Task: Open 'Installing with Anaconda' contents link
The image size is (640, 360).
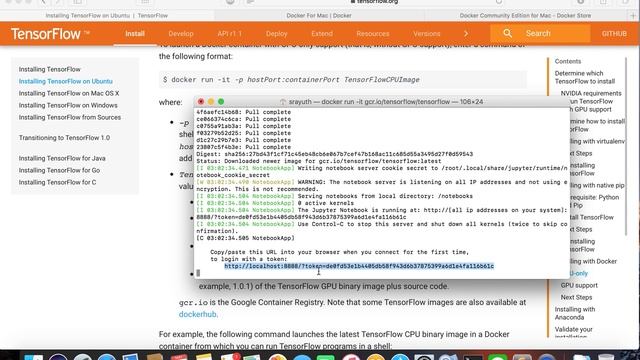Action: [575, 313]
